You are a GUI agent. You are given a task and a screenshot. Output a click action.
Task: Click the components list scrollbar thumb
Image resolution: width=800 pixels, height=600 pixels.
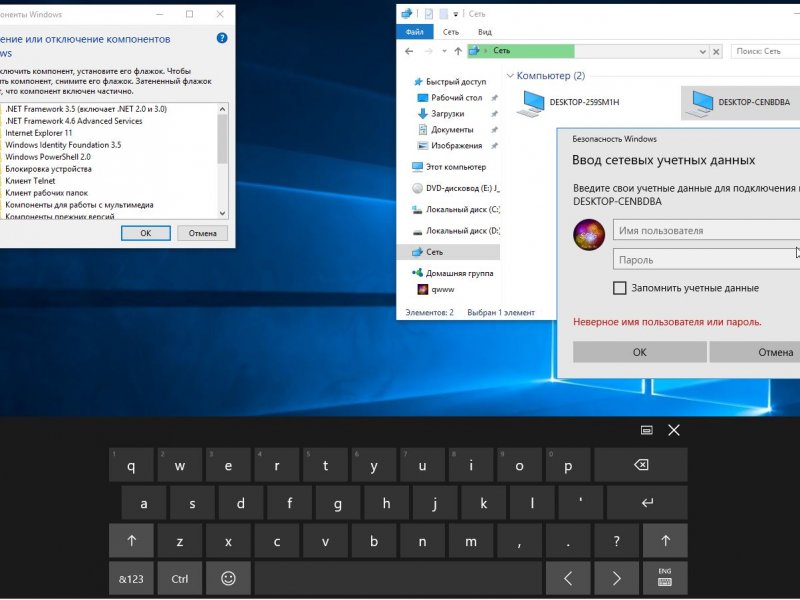click(x=222, y=139)
